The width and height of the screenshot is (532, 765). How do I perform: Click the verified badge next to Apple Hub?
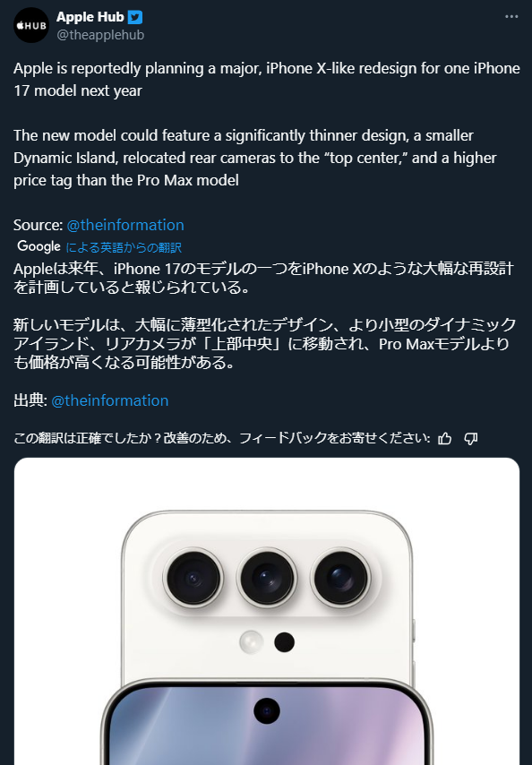(x=135, y=17)
